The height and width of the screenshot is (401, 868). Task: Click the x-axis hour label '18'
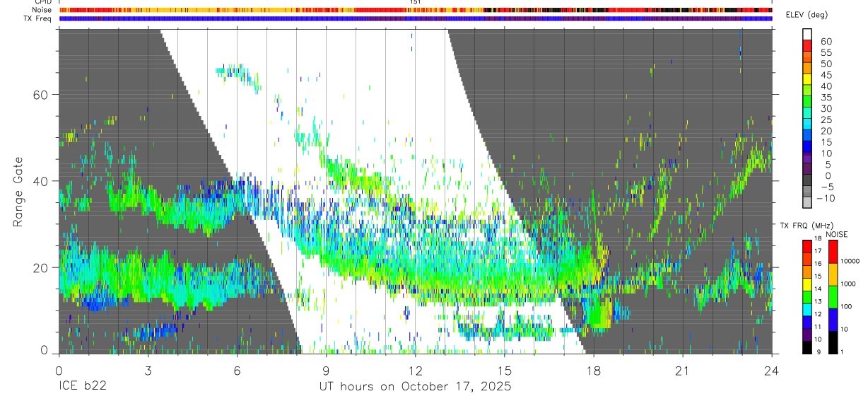(x=594, y=370)
